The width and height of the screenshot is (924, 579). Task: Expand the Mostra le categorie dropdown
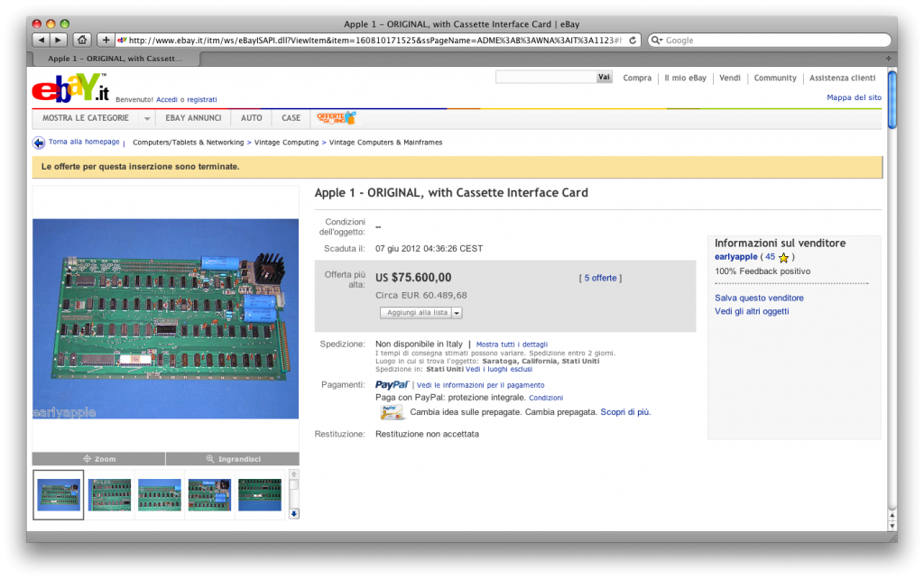tap(147, 118)
